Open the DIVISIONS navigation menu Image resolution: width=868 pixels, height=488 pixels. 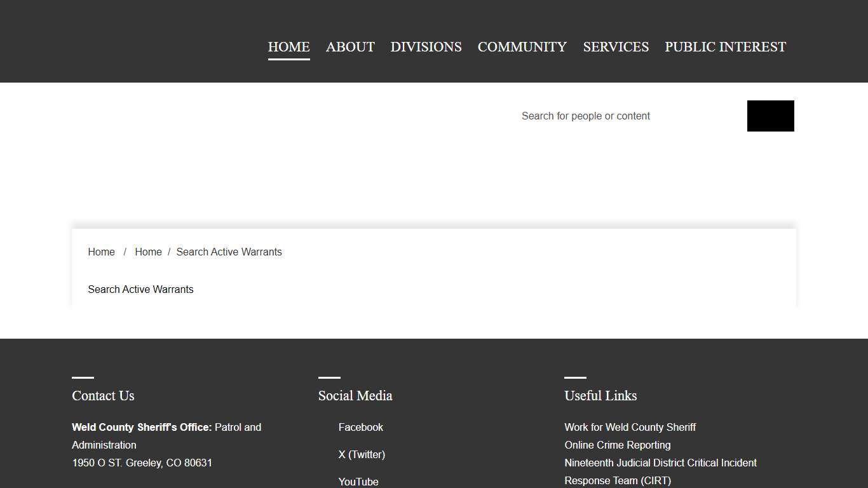tap(426, 46)
